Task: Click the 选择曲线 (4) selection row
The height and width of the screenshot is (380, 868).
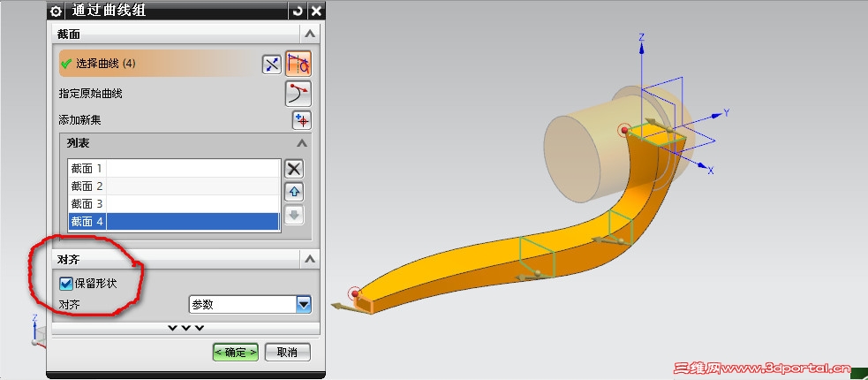Action: [x=158, y=64]
